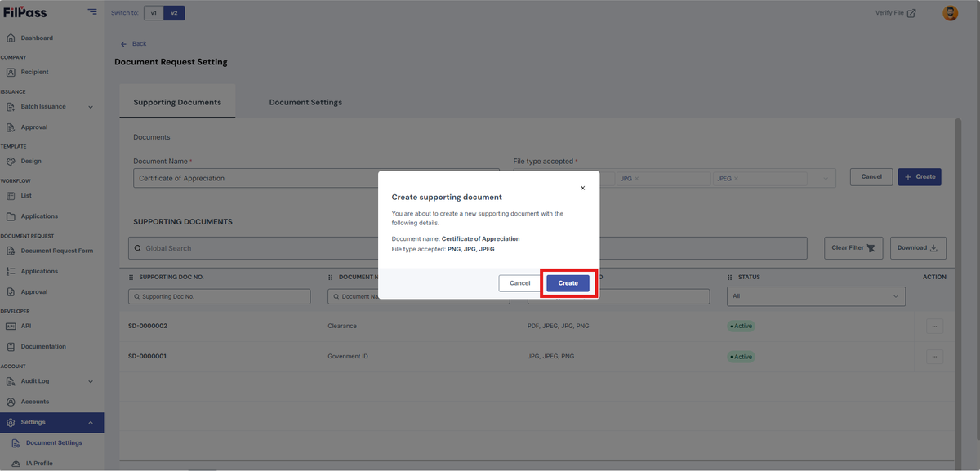Click Cancel beside the plus Create button
The image size is (980, 471).
(871, 176)
